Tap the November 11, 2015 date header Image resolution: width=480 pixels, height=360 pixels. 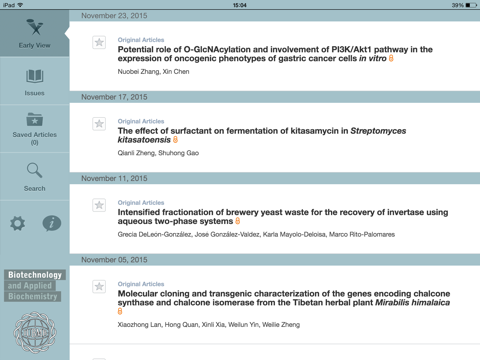275,178
